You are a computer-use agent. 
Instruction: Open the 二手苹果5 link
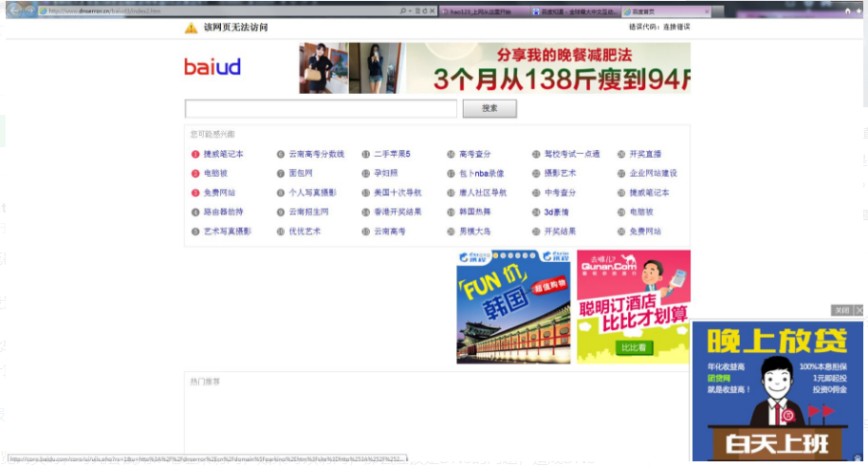point(392,154)
